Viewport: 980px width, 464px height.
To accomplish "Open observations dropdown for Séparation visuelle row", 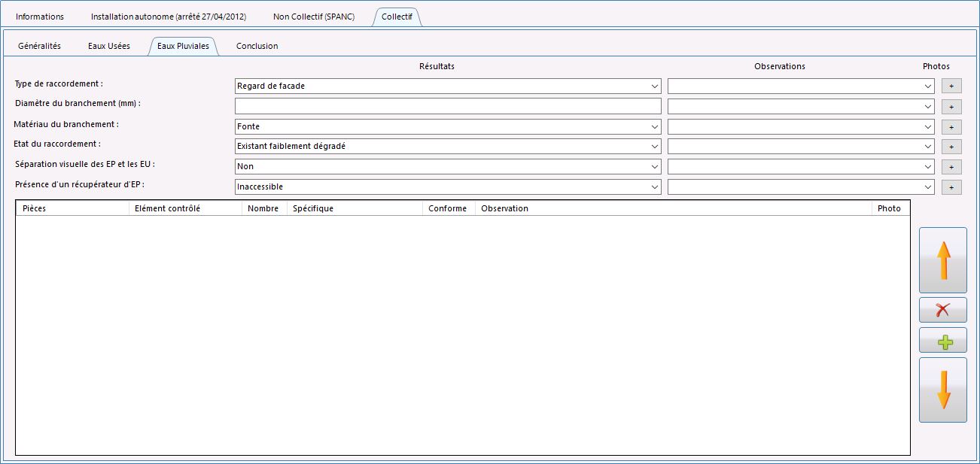I will (x=801, y=166).
